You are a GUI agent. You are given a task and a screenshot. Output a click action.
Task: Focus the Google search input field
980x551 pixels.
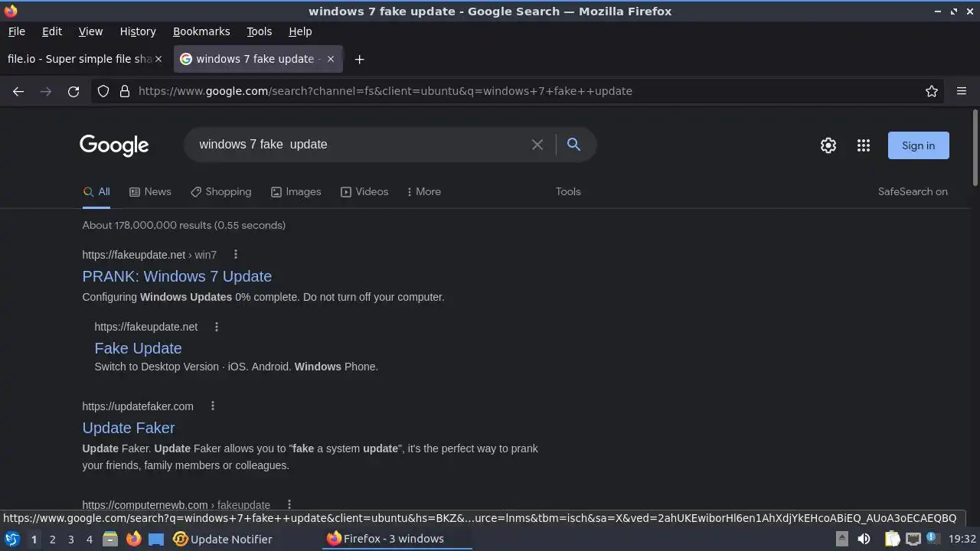tap(360, 145)
